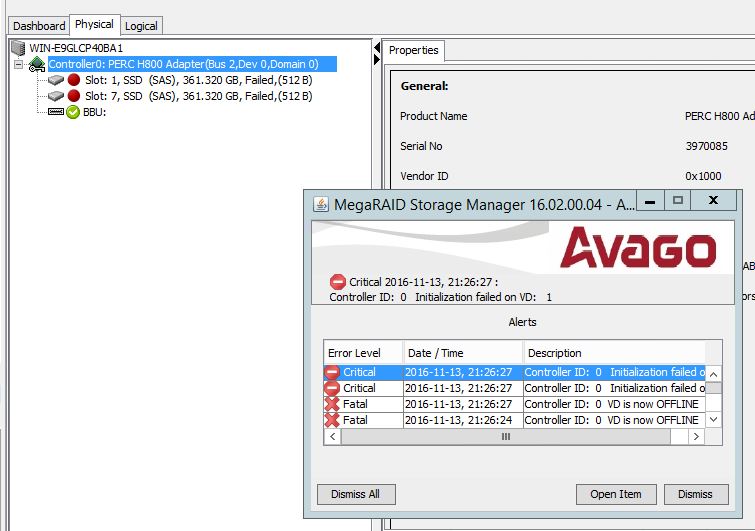Select the Slot: 7 SSD failed drive
The image size is (755, 531).
tap(198, 96)
